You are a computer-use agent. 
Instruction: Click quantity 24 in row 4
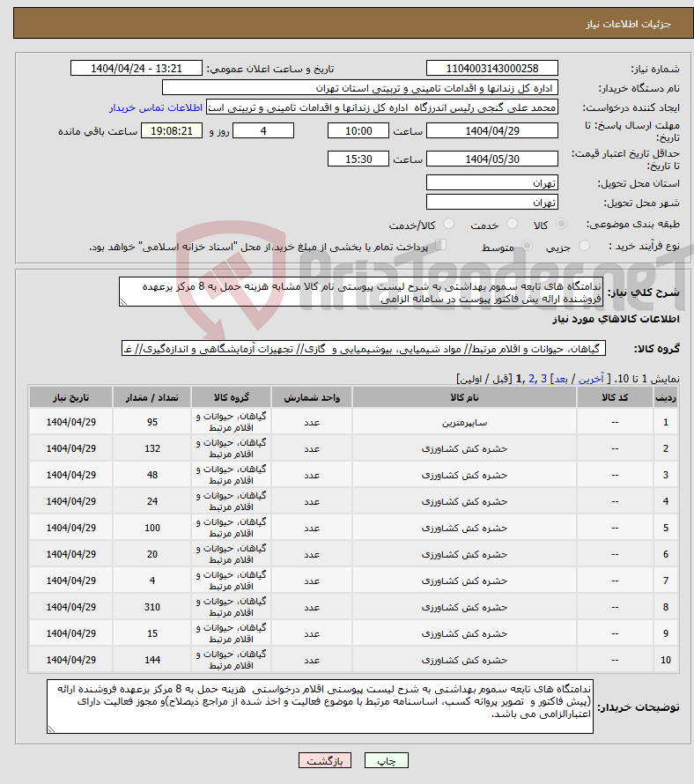[x=152, y=501]
